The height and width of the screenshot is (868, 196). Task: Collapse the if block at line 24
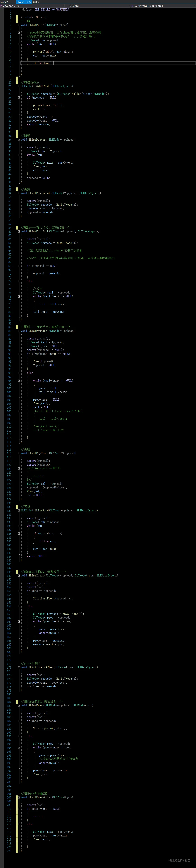[x=19, y=98]
